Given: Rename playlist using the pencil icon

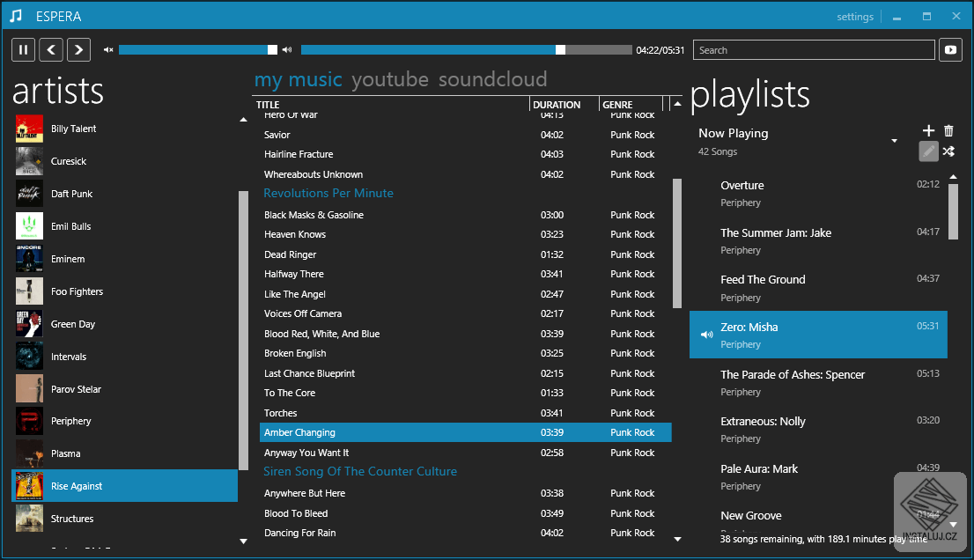Looking at the screenshot, I should click(928, 151).
